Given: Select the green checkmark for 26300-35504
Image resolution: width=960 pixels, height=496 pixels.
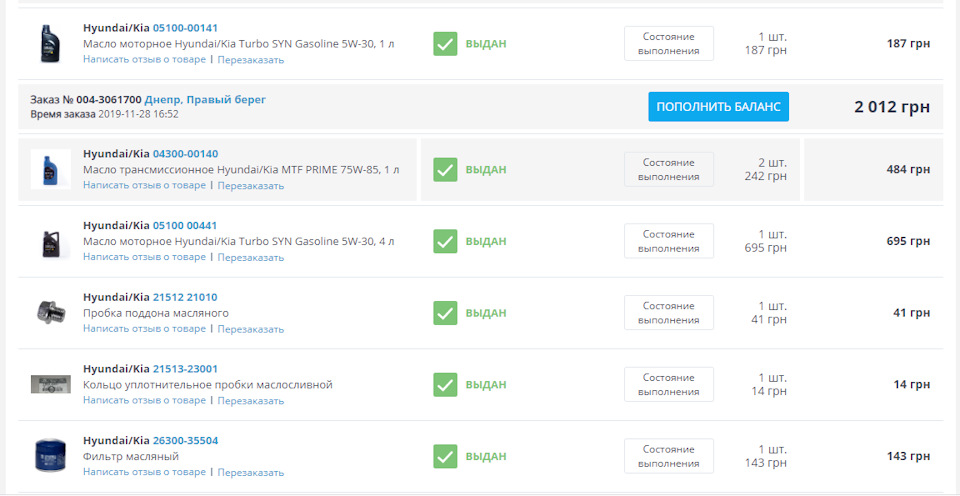Looking at the screenshot, I should 445,456.
